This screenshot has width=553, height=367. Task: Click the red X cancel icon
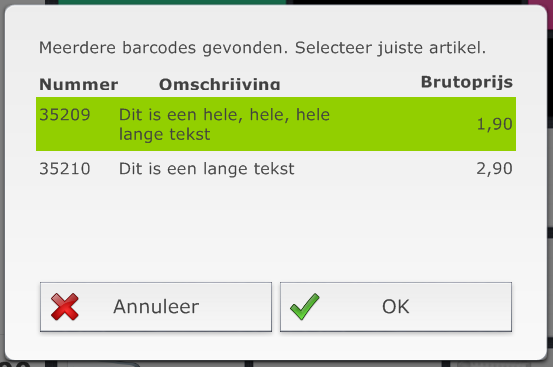click(65, 307)
